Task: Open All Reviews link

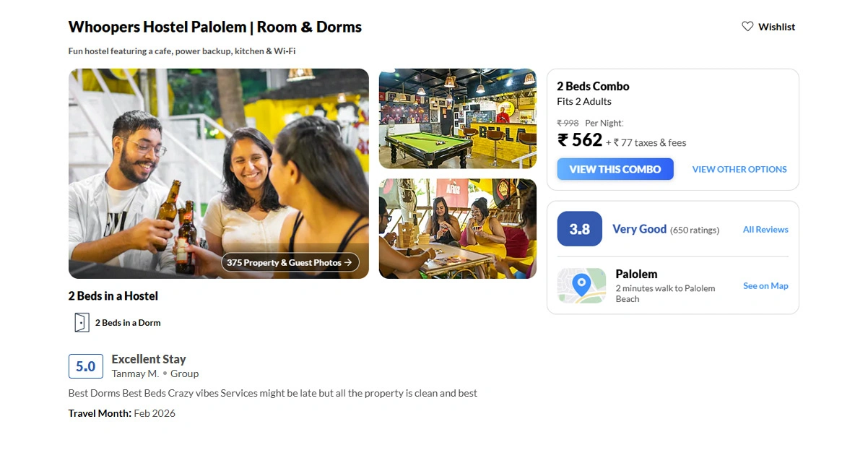Action: [x=765, y=230]
